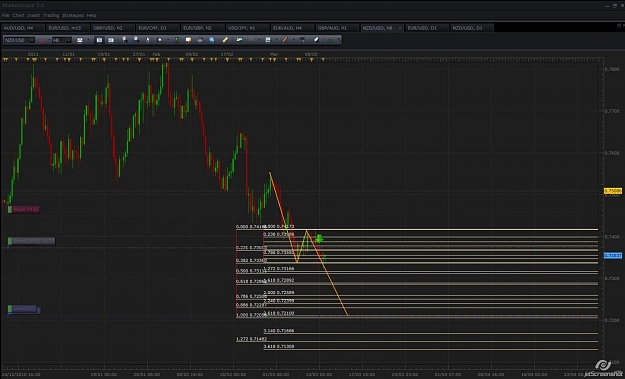Expand the arrow next to the disk icon
This screenshot has height=379, width=625.
coord(276,40)
